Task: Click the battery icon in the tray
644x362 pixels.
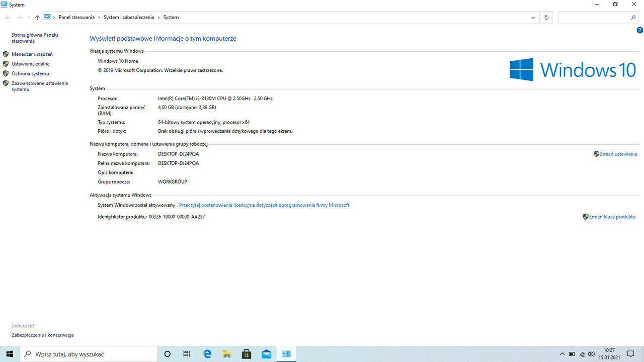Action: (572, 354)
